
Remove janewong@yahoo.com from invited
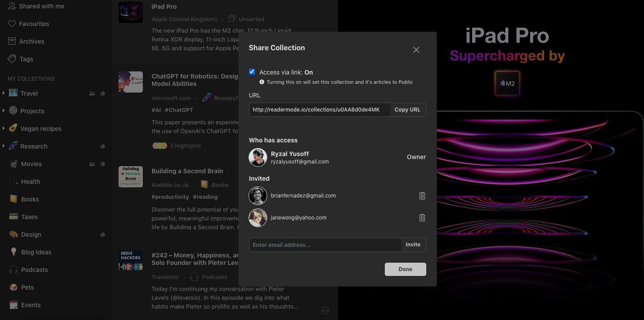tap(422, 217)
